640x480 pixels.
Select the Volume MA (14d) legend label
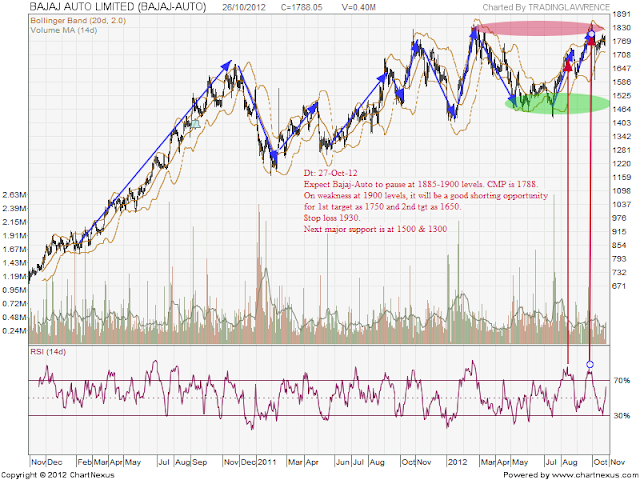64,30
